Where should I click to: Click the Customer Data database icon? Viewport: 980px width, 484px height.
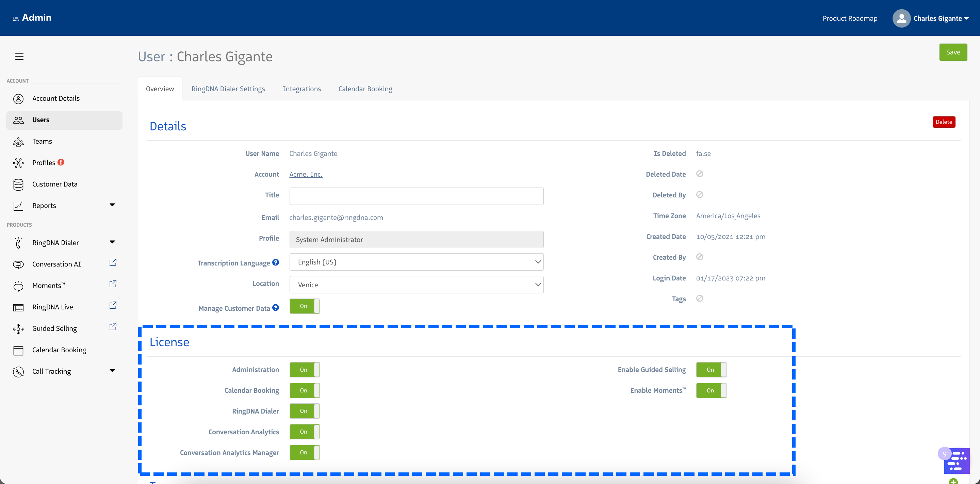(18, 184)
